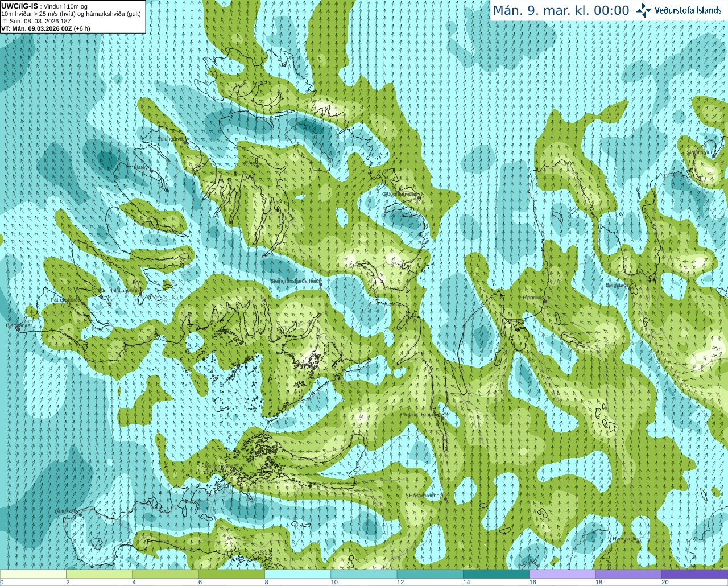
Task: Select the 4–6 m/s green legend swatch
Action: [165, 574]
